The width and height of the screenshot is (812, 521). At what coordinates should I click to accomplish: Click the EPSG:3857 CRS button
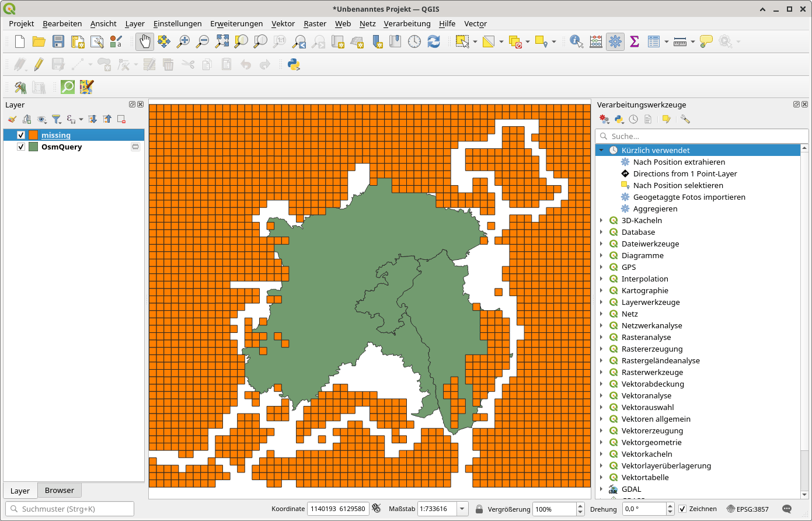click(748, 509)
